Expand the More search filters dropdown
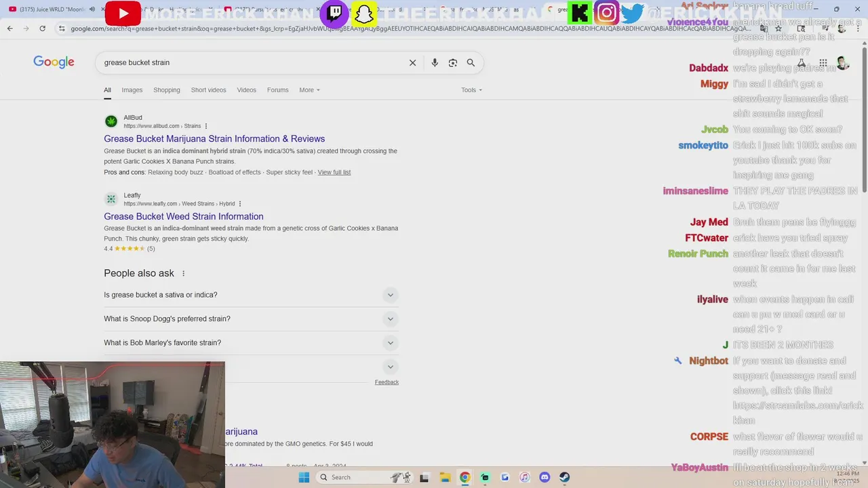 click(309, 90)
